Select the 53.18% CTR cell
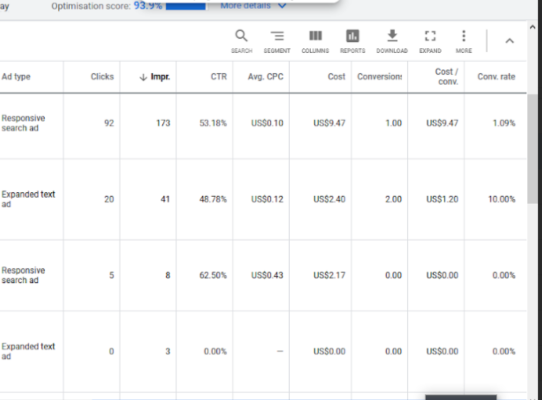The height and width of the screenshot is (400, 542). pos(213,123)
